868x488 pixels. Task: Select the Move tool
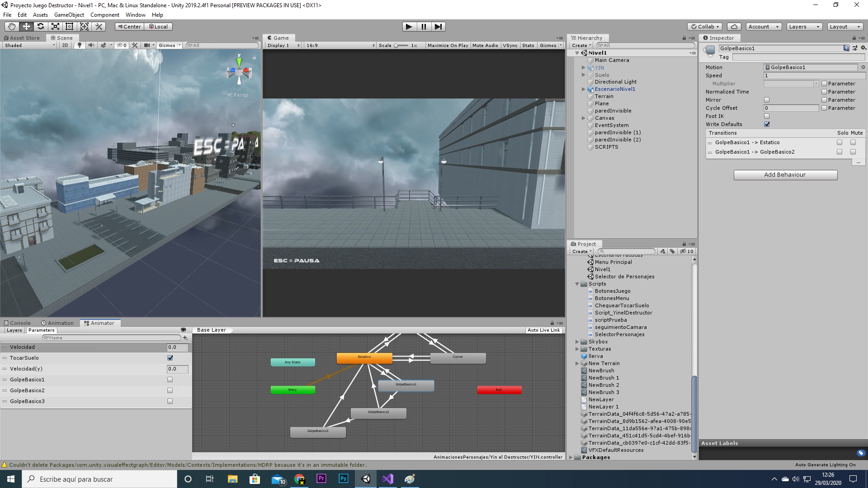[26, 27]
